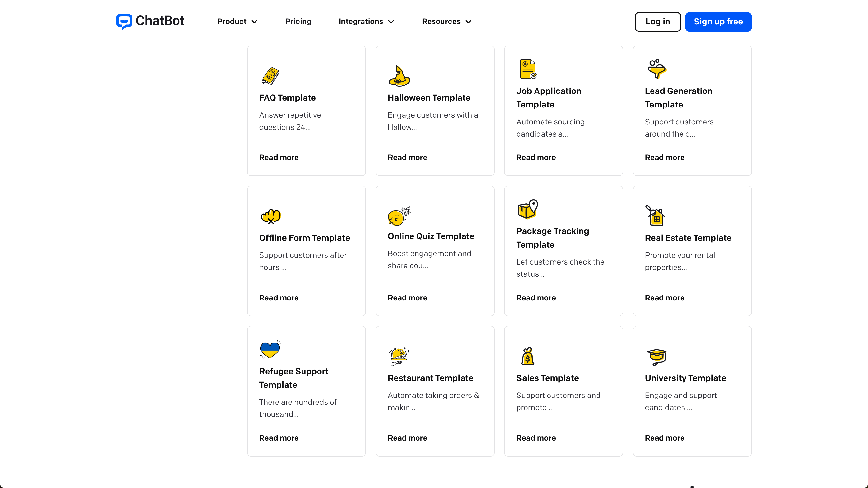Open the Pricing page

tap(298, 22)
